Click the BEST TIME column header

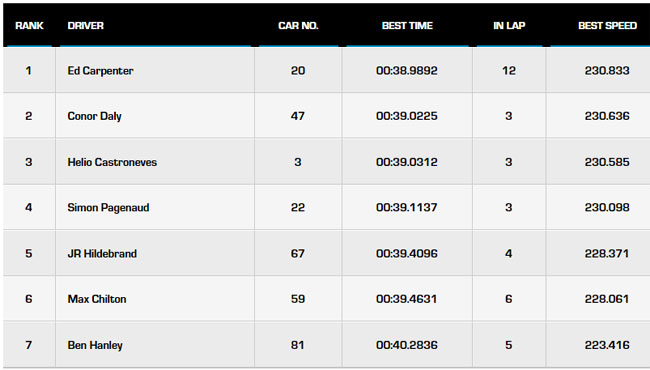pyautogui.click(x=407, y=26)
